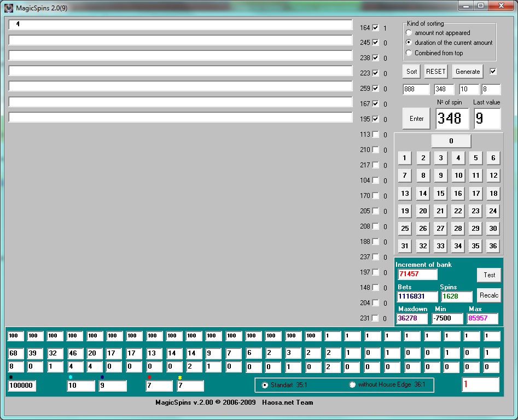The width and height of the screenshot is (518, 420).
Task: Click the yellow-marked field showing 7
Action: pos(190,386)
